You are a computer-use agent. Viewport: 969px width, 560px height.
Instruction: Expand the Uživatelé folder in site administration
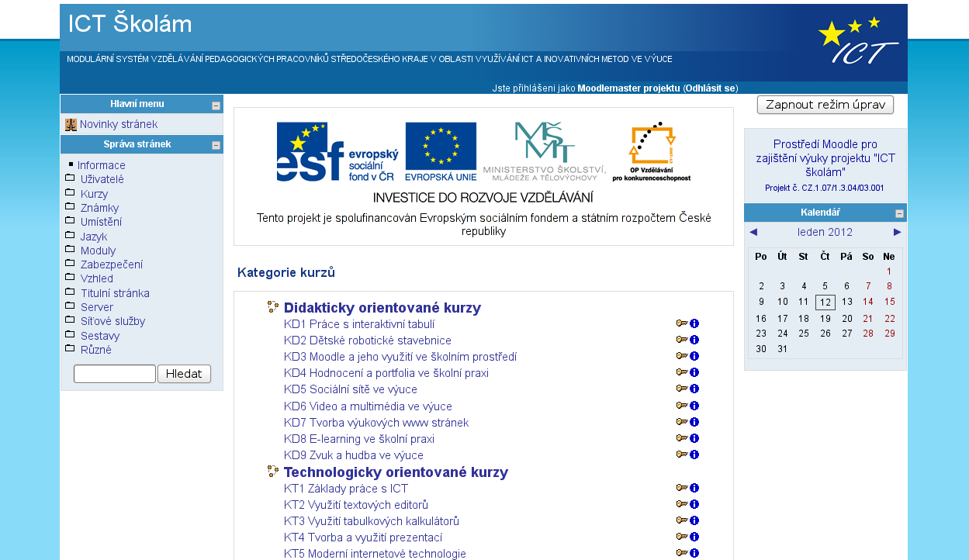(70, 179)
